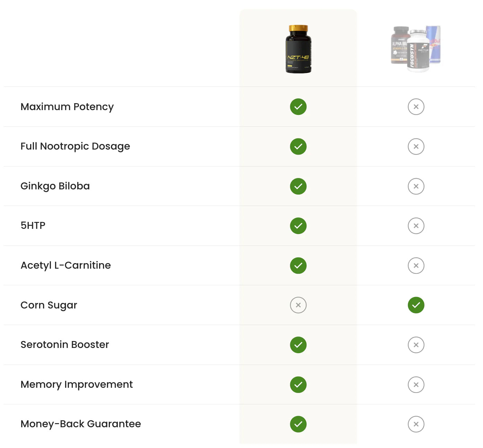Click the Ginkgo Biloba label

click(55, 186)
